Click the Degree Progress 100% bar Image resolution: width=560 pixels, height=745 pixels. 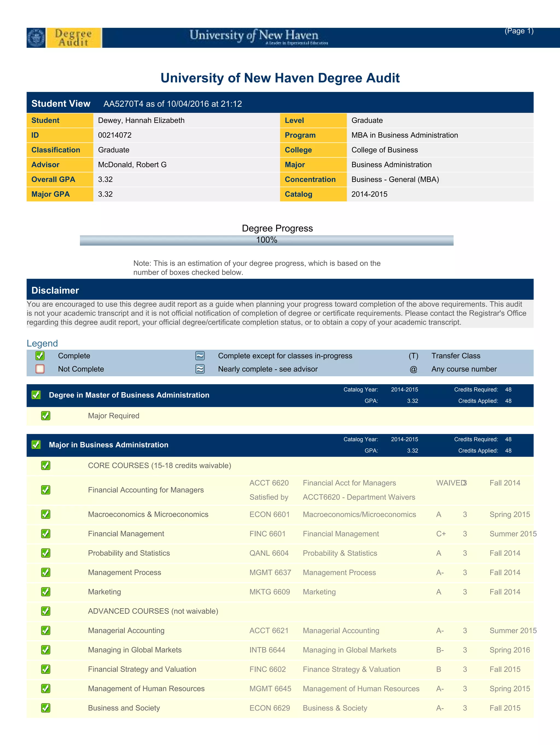tap(267, 240)
